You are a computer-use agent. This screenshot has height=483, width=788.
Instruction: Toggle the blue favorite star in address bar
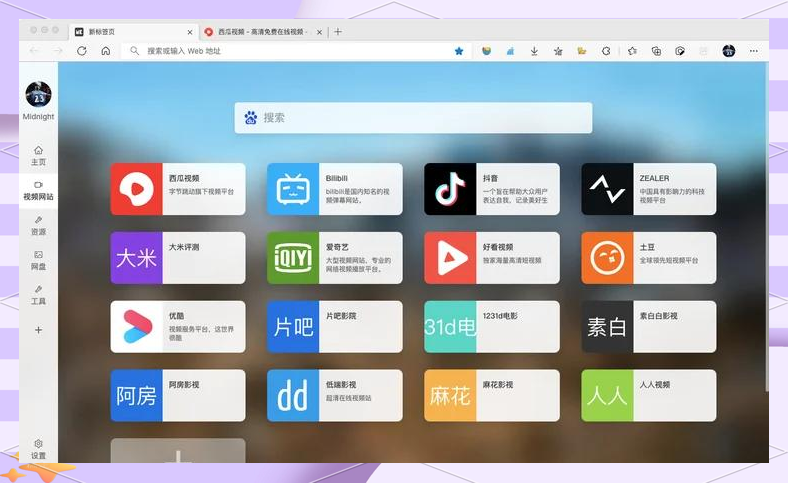[459, 51]
